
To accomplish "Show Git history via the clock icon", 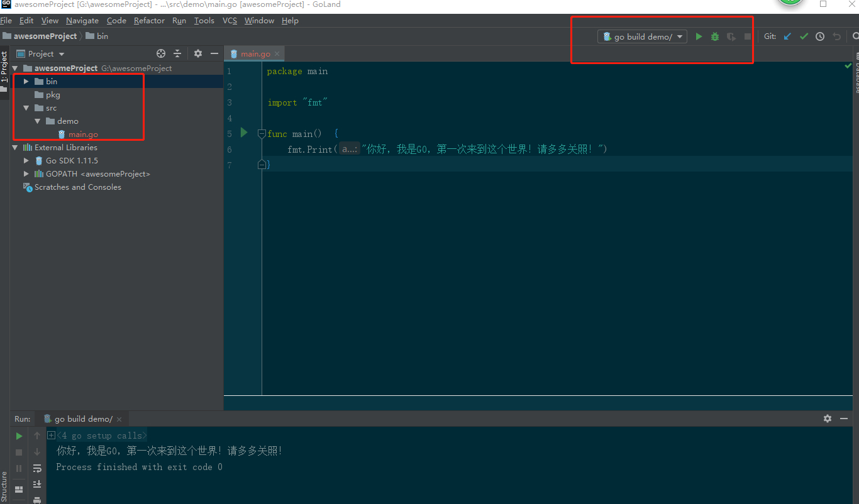I will (x=820, y=36).
